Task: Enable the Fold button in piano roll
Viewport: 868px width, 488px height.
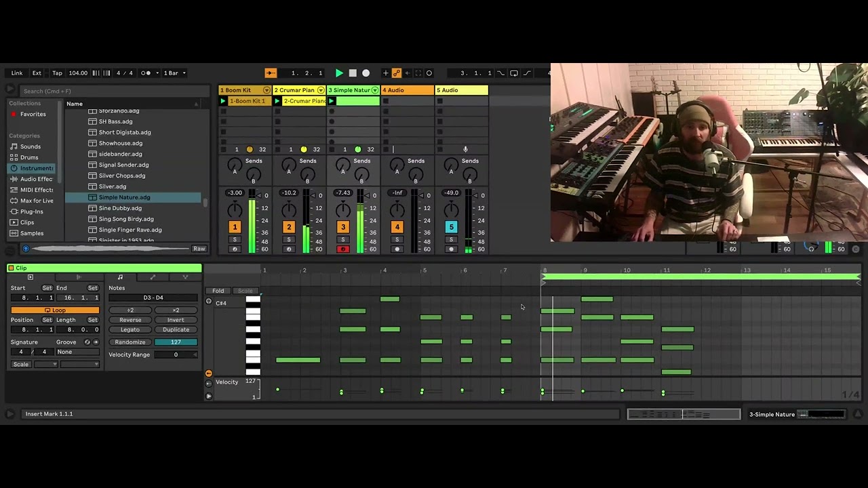Action: (218, 291)
